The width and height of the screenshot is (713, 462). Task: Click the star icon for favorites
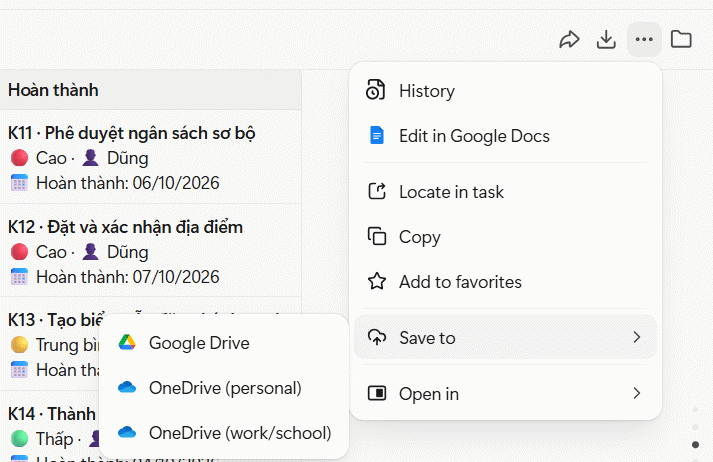click(x=377, y=281)
